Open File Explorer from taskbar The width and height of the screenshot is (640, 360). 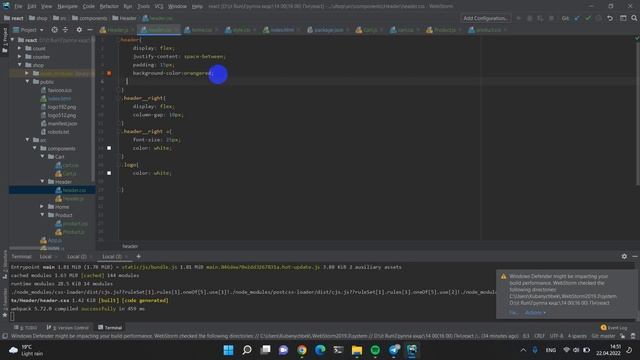coord(357,350)
